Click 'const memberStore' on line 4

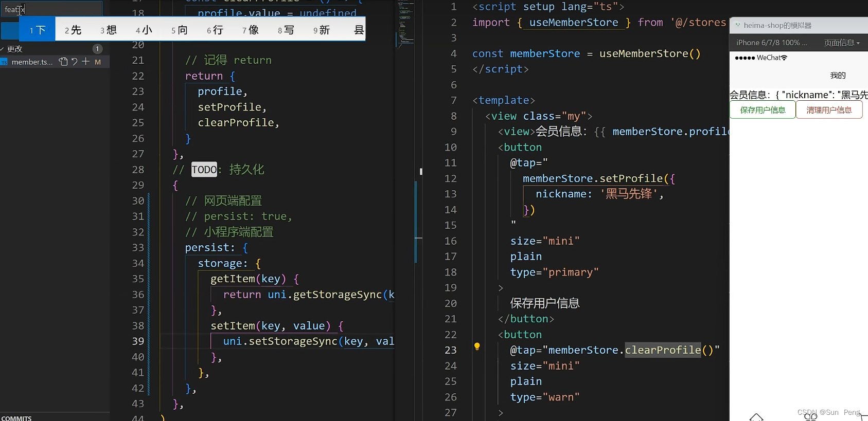526,53
